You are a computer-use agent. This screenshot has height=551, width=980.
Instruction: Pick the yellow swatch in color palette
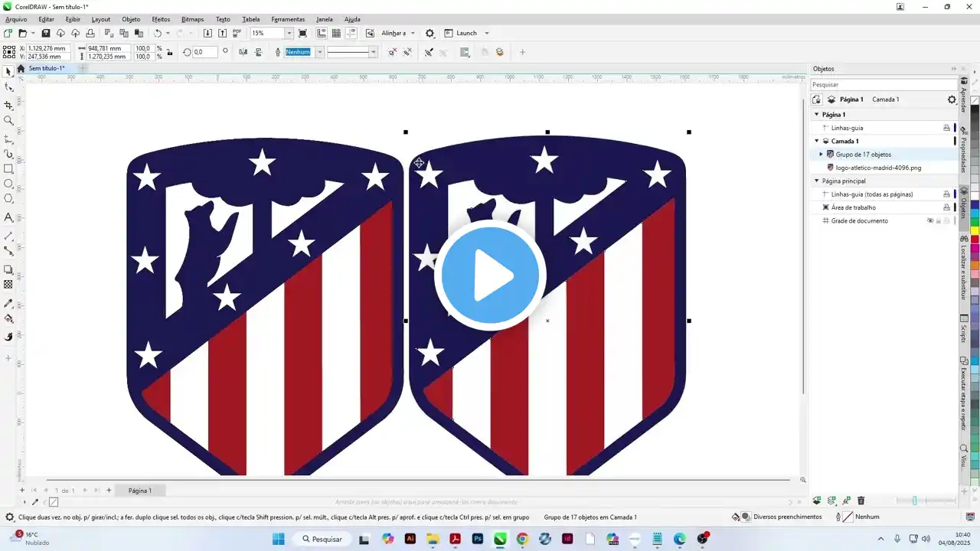pyautogui.click(x=975, y=231)
